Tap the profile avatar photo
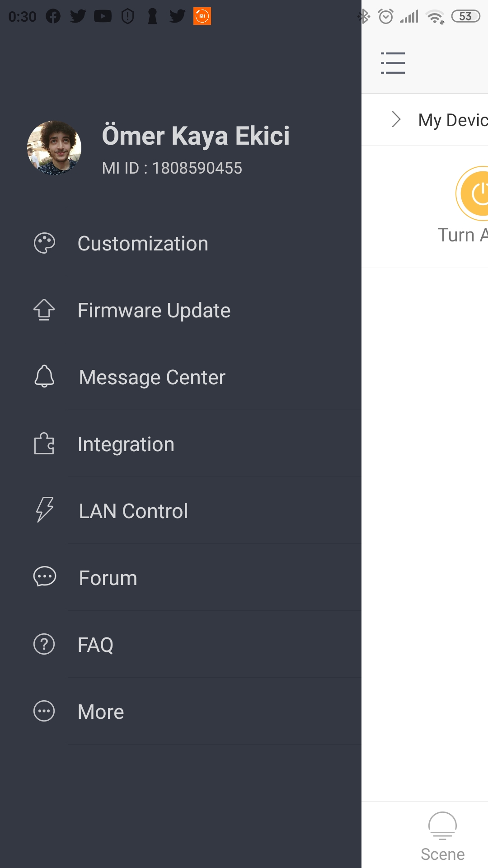This screenshot has width=488, height=868. coord(54,148)
